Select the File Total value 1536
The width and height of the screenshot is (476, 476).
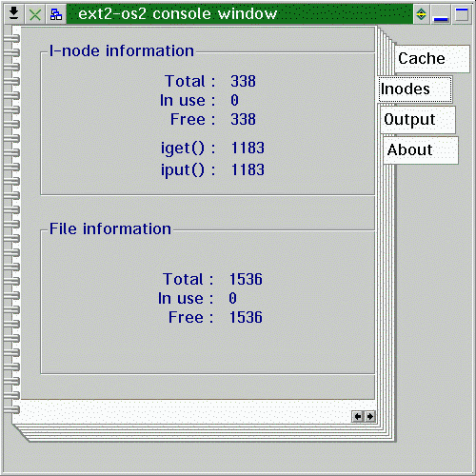246,279
